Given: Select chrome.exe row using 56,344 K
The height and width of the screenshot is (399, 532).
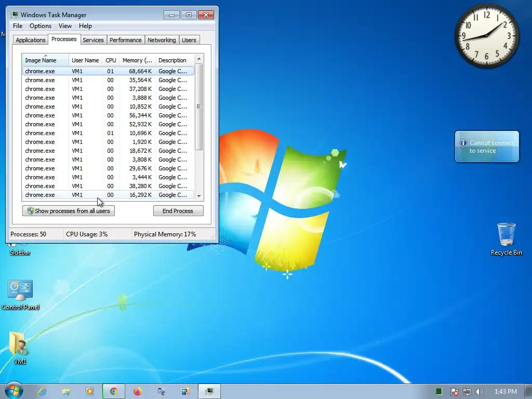Looking at the screenshot, I should pos(108,115).
